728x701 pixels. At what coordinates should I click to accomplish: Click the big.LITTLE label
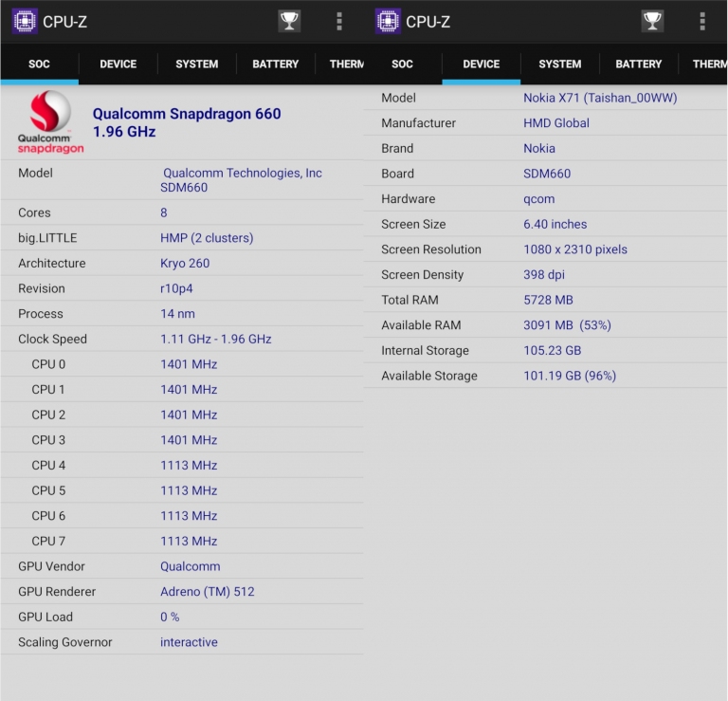[47, 238]
